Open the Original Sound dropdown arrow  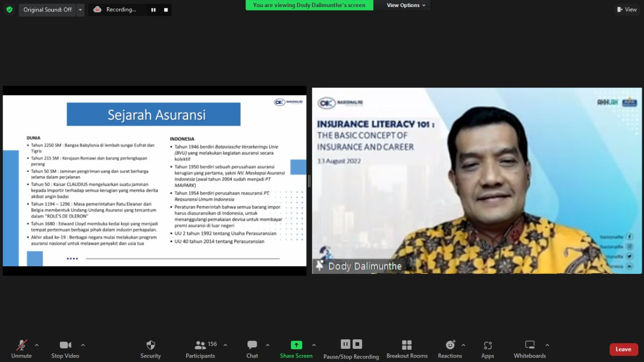pos(80,10)
